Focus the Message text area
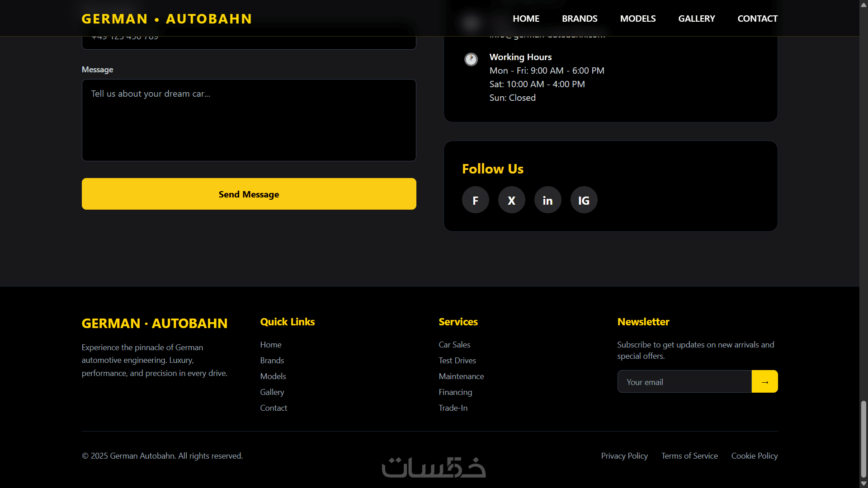 (x=249, y=120)
